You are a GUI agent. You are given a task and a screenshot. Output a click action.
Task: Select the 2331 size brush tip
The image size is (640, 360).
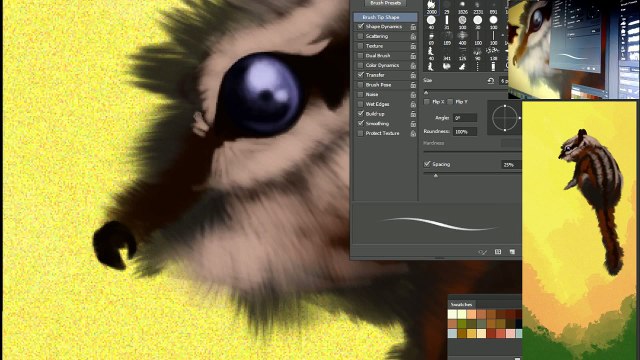pos(478,6)
